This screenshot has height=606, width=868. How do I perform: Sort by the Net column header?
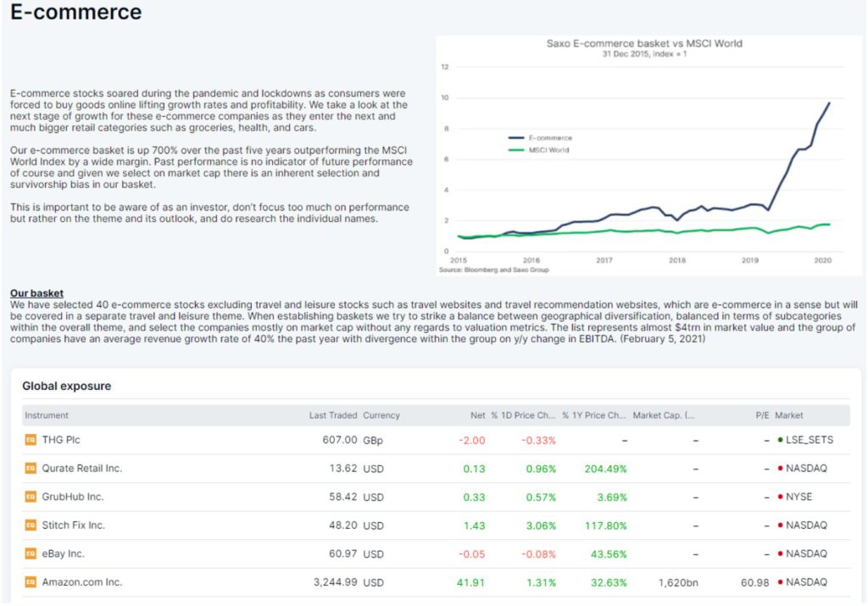click(x=478, y=415)
